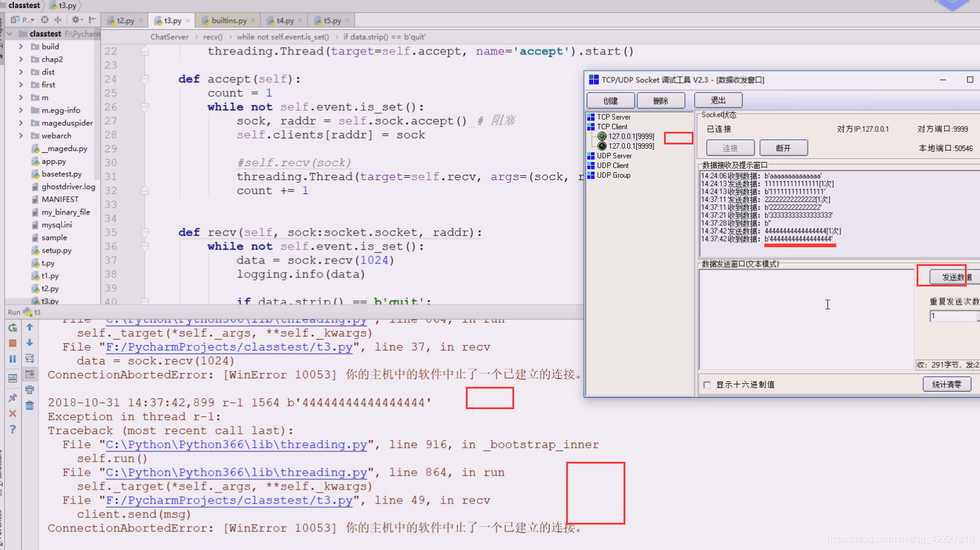Click 退出 button in socket tool
Image resolution: width=980 pixels, height=550 pixels.
point(718,100)
